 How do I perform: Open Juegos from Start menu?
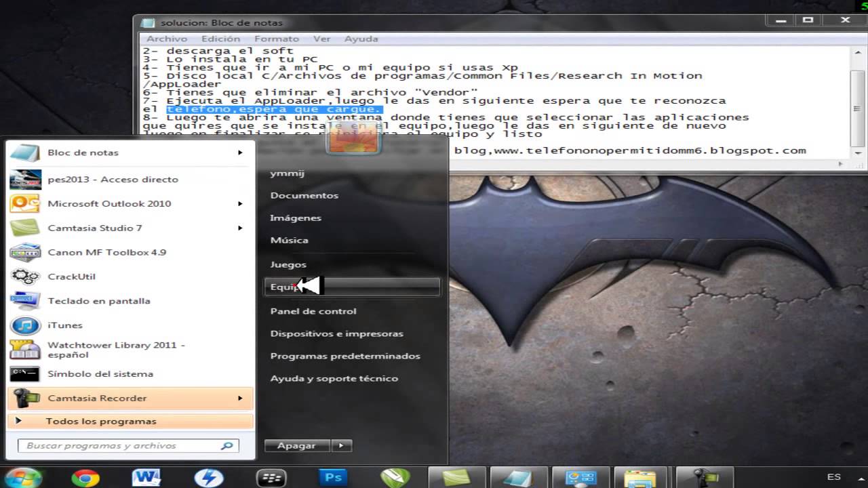click(x=288, y=264)
